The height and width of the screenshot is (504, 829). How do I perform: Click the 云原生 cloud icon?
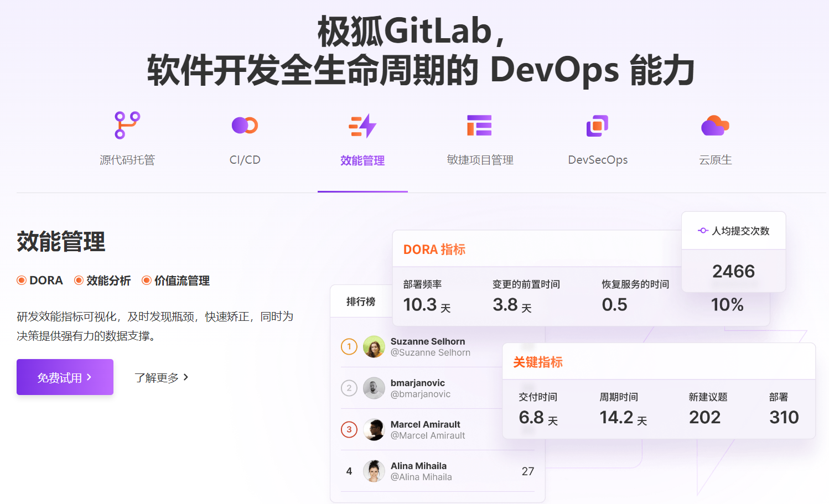(715, 126)
